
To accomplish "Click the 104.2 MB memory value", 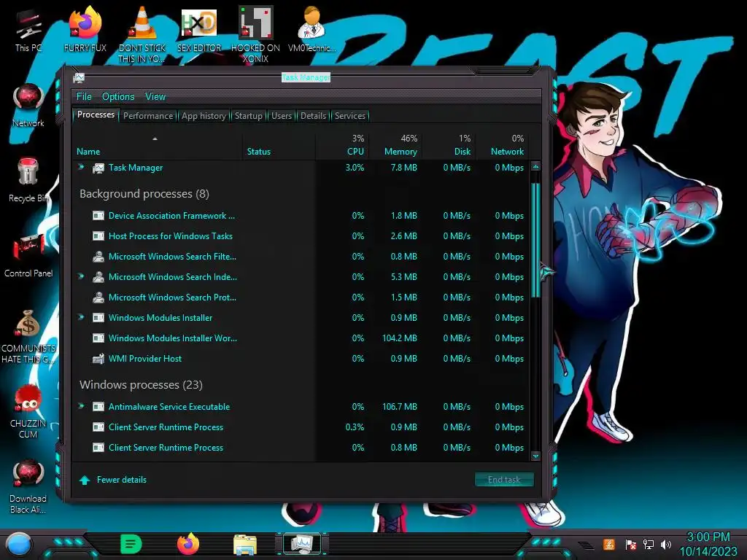I will (x=399, y=338).
